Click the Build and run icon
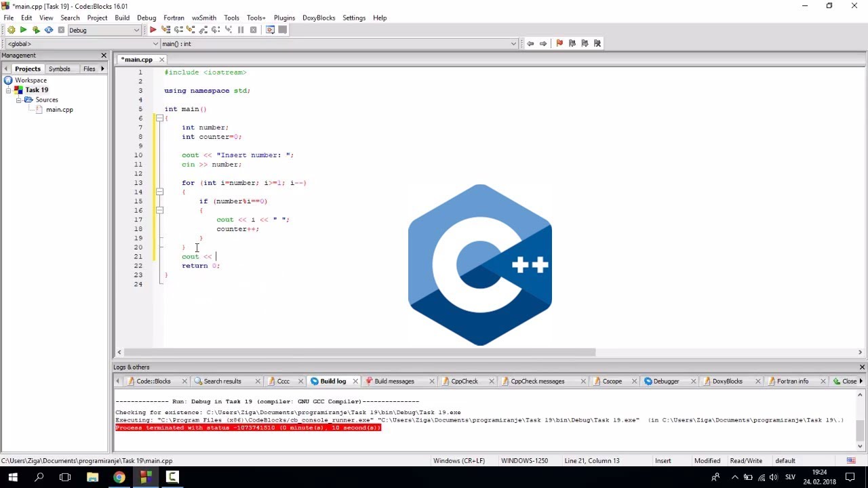This screenshot has width=868, height=488. coord(36,30)
